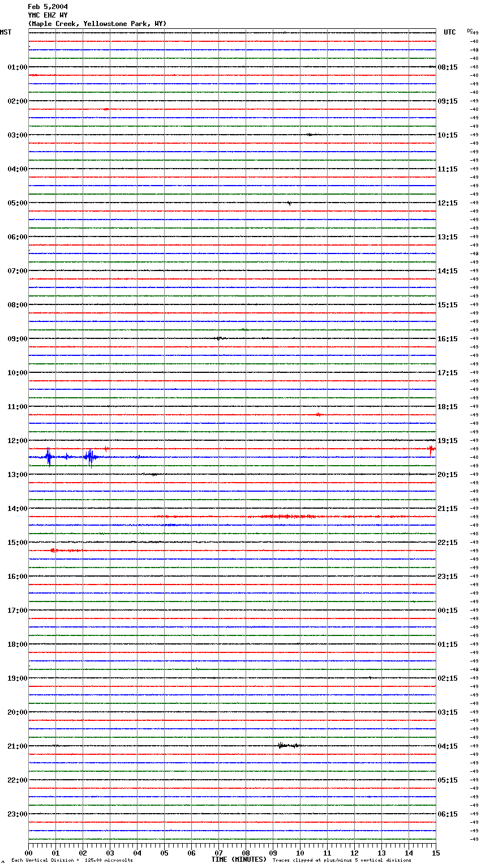The width and height of the screenshot is (481, 868).
Task: Select the 18:00 MST time label
Action: click(x=18, y=644)
